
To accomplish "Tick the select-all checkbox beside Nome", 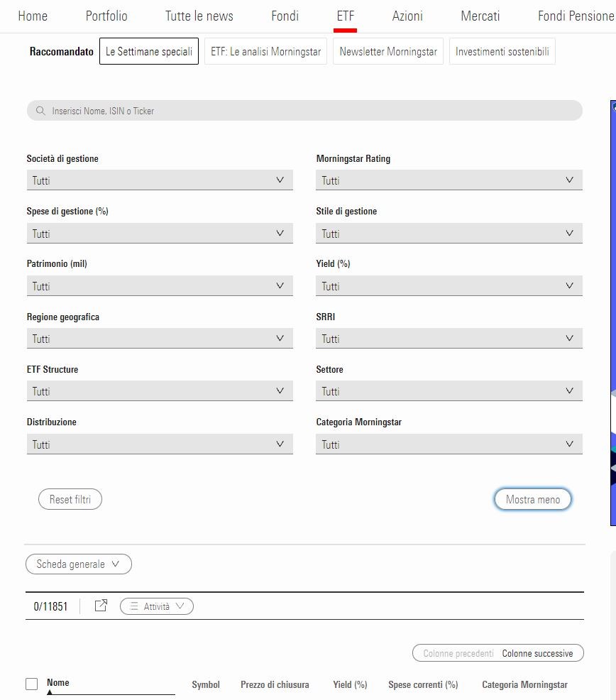I will click(31, 684).
